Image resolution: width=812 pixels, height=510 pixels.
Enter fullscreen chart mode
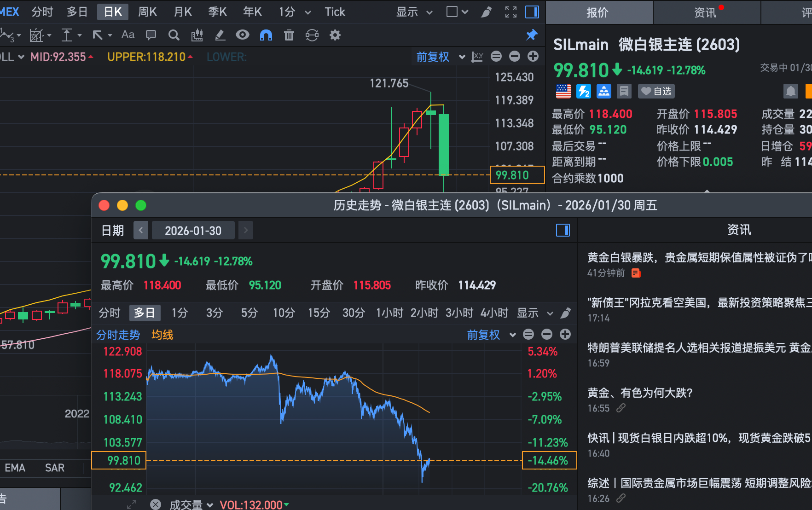[x=511, y=12]
